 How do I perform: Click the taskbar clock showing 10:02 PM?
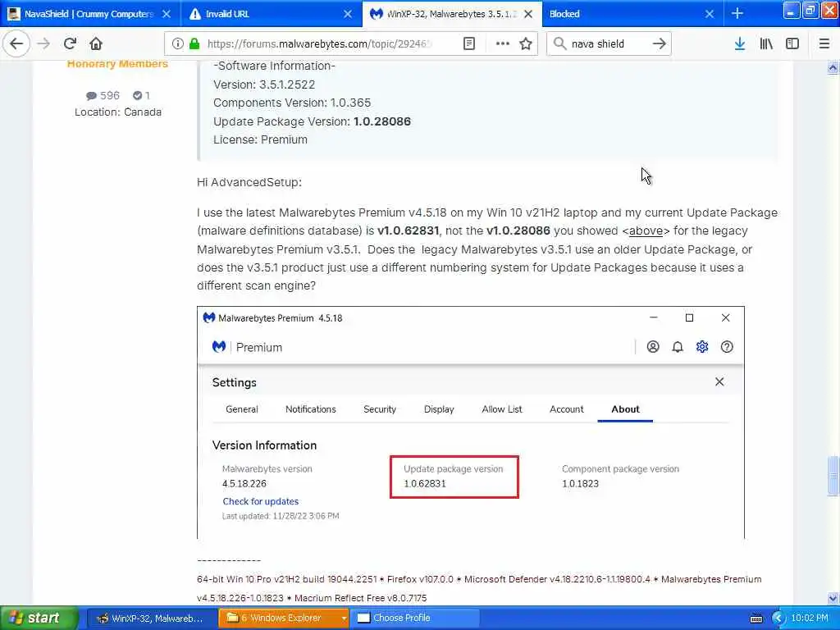[810, 619]
